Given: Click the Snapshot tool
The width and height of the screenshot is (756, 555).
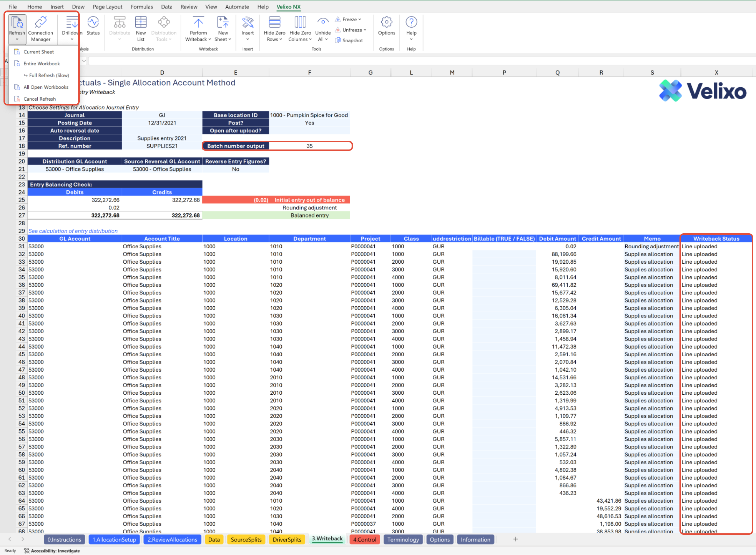Looking at the screenshot, I should (349, 41).
